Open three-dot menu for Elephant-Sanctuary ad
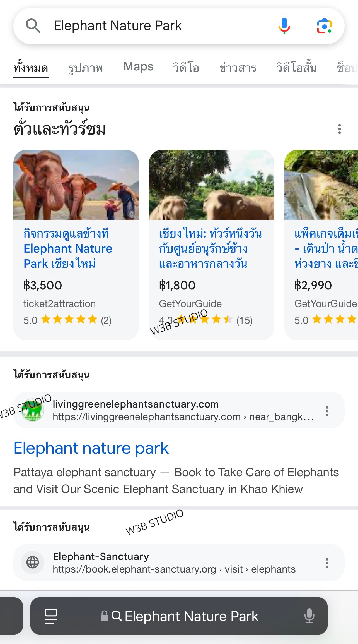The height and width of the screenshot is (644, 358). click(327, 563)
